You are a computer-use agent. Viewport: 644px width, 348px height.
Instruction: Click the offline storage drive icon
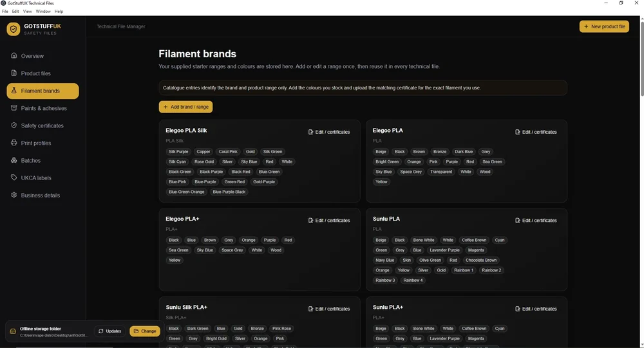(13, 331)
